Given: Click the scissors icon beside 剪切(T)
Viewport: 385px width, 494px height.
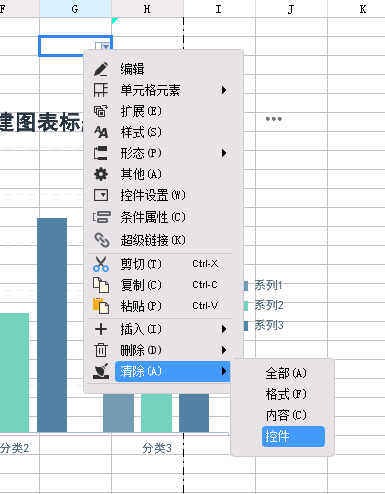Looking at the screenshot, I should [101, 264].
